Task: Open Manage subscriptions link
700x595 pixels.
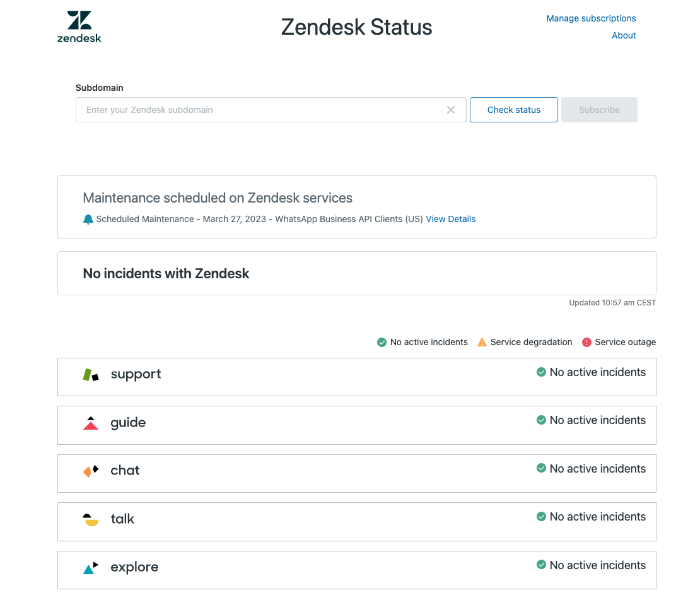Action: [591, 18]
